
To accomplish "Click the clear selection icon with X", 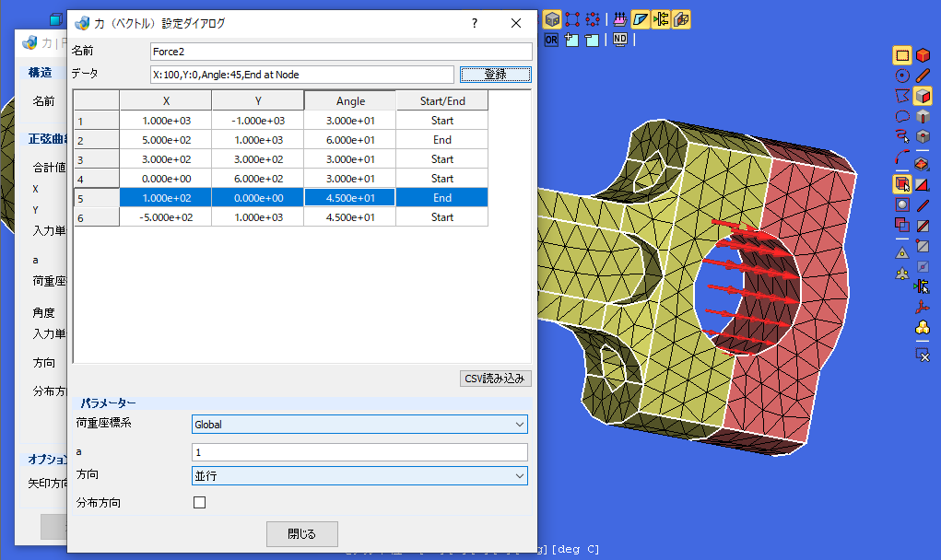I will click(x=923, y=355).
